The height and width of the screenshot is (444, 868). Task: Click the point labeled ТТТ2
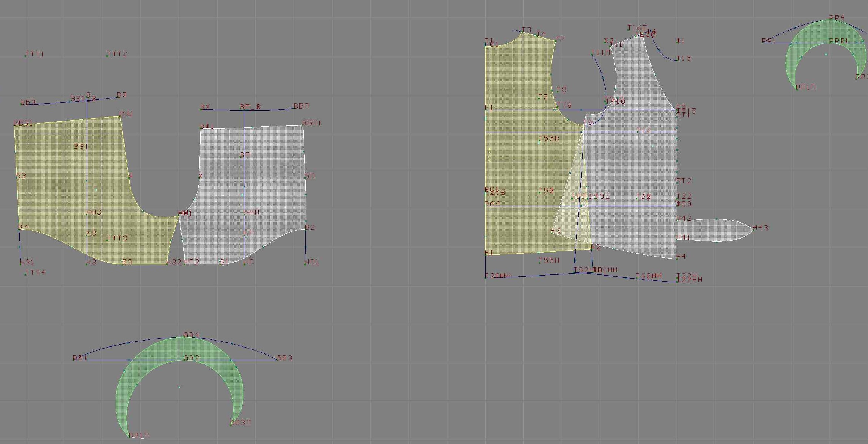point(107,56)
